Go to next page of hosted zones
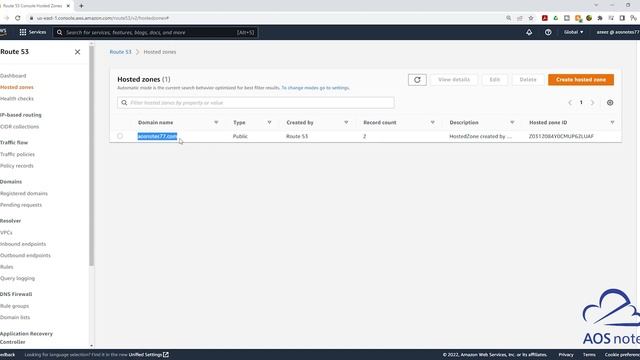 pos(592,103)
